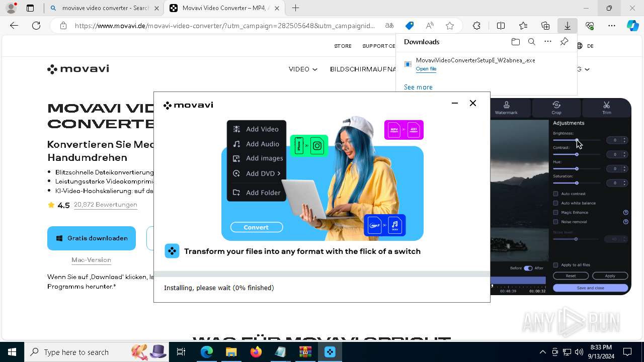Open 20,872 Bewertungen reviews link
The width and height of the screenshot is (644, 362).
(105, 205)
